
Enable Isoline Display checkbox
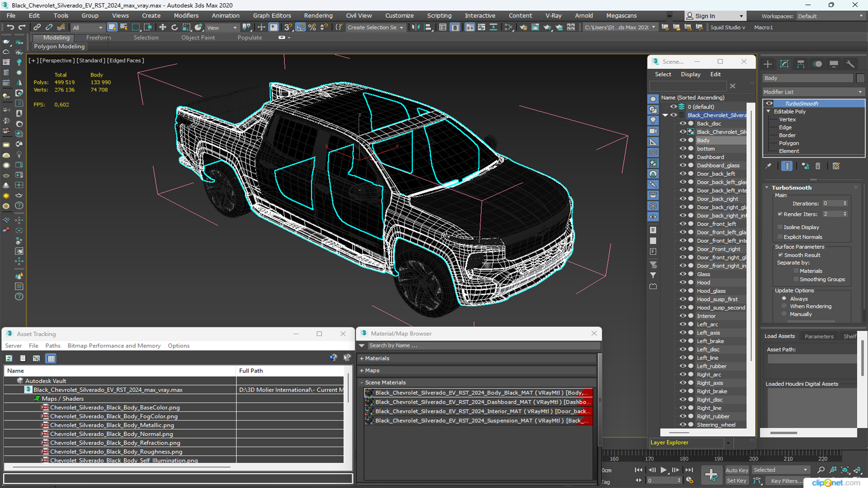click(x=780, y=227)
